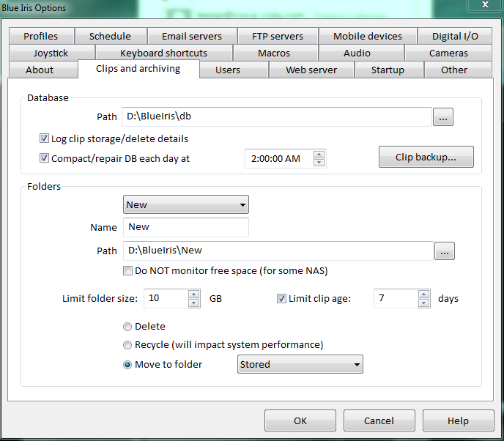The width and height of the screenshot is (504, 441).
Task: Click the Cancel button
Action: 379,420
